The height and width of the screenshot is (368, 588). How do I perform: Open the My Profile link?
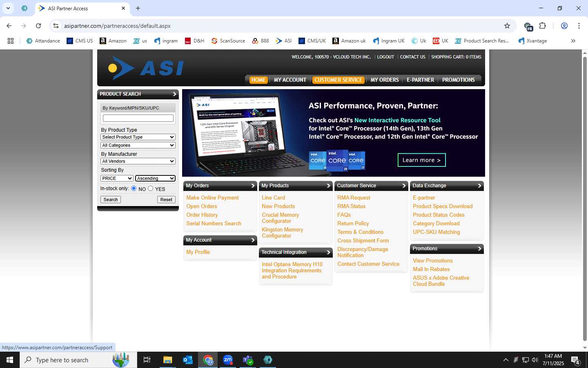pos(198,252)
